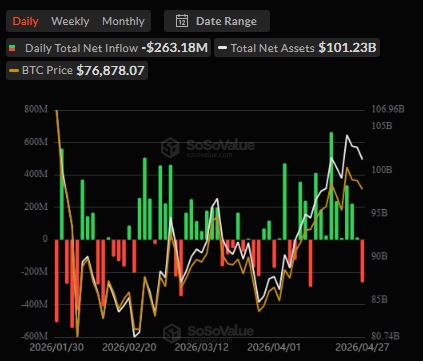
Task: Select the last red outflow bar
Action: (362, 261)
